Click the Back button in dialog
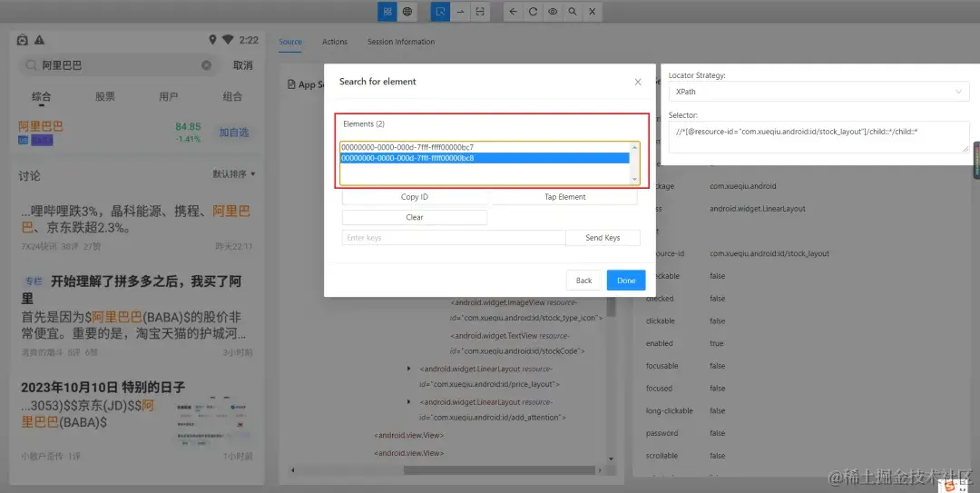Screen dimensions: 980x493 click(x=583, y=281)
